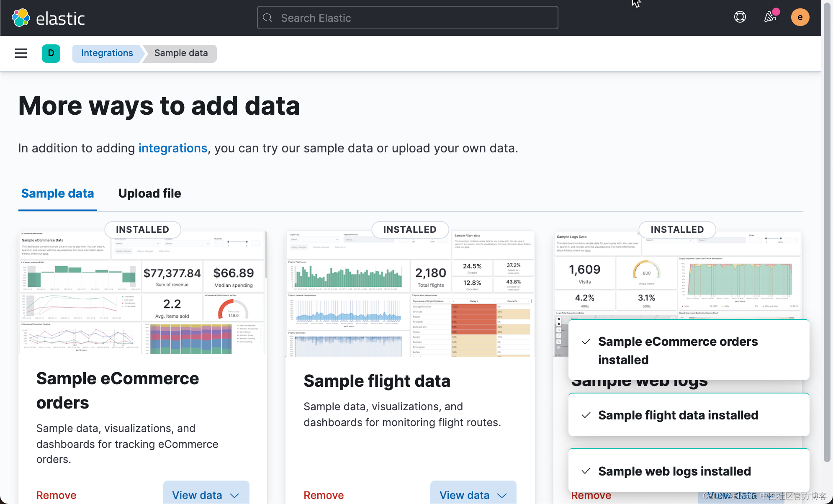
Task: Open the integrations hyperlink in description
Action: pyautogui.click(x=173, y=148)
